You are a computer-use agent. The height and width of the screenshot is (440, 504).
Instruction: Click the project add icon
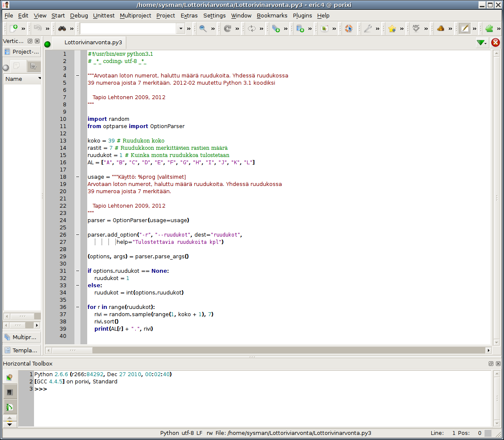300,29
